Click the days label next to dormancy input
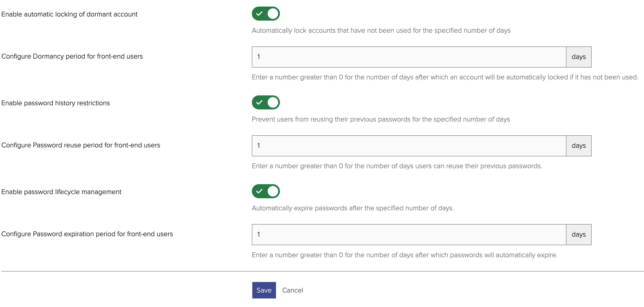 [x=578, y=57]
